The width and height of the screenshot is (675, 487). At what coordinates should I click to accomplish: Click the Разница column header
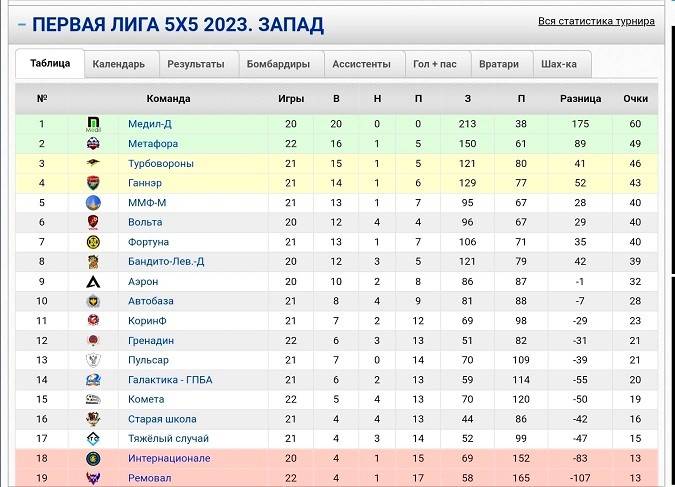[580, 98]
